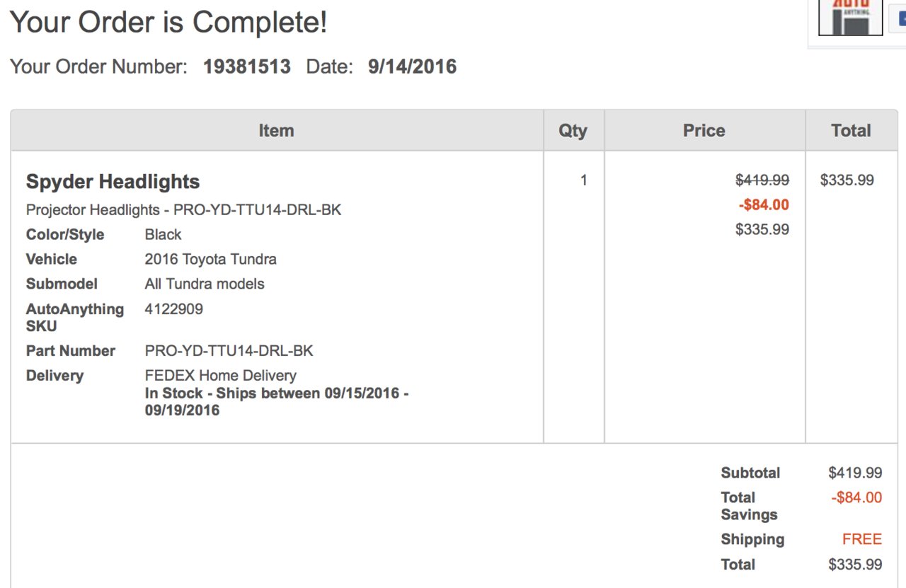Screen dimensions: 906x588
Task: Click the Your Order is Complete heading
Action: [168, 22]
